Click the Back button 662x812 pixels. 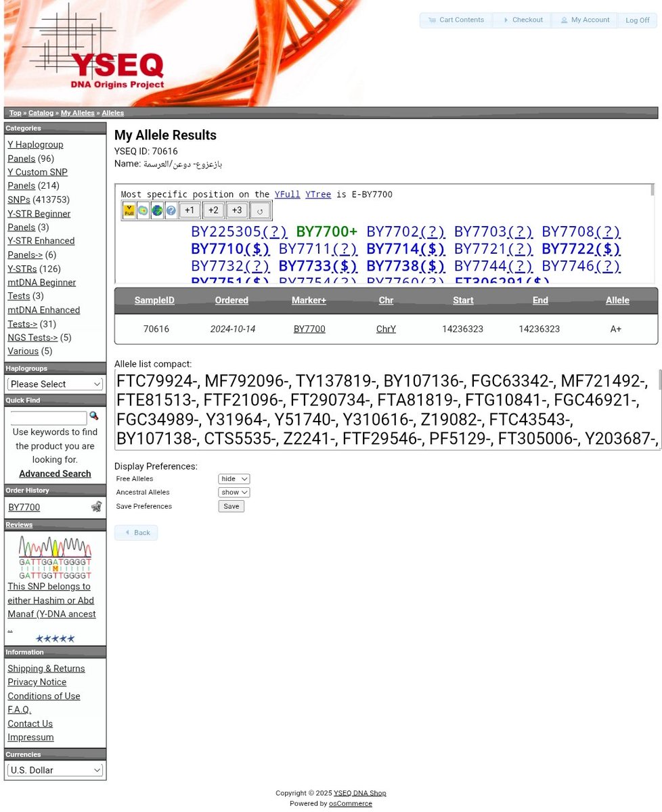[136, 533]
